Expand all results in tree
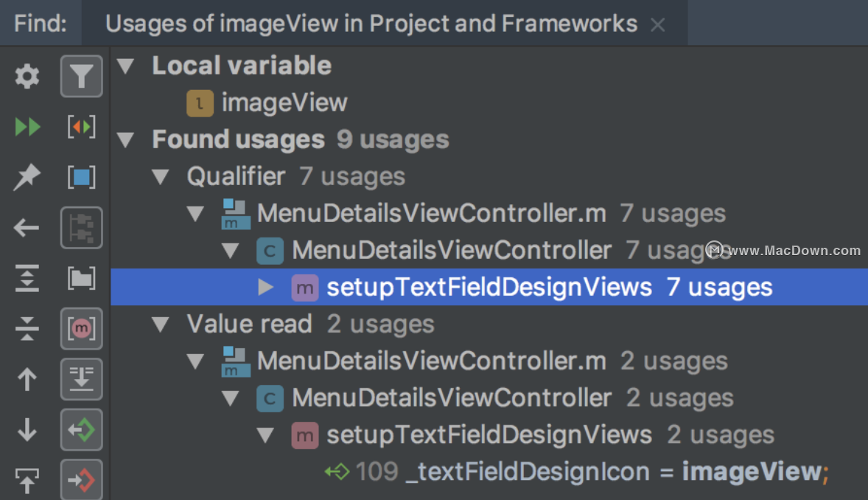The width and height of the screenshot is (868, 500). coord(27,278)
